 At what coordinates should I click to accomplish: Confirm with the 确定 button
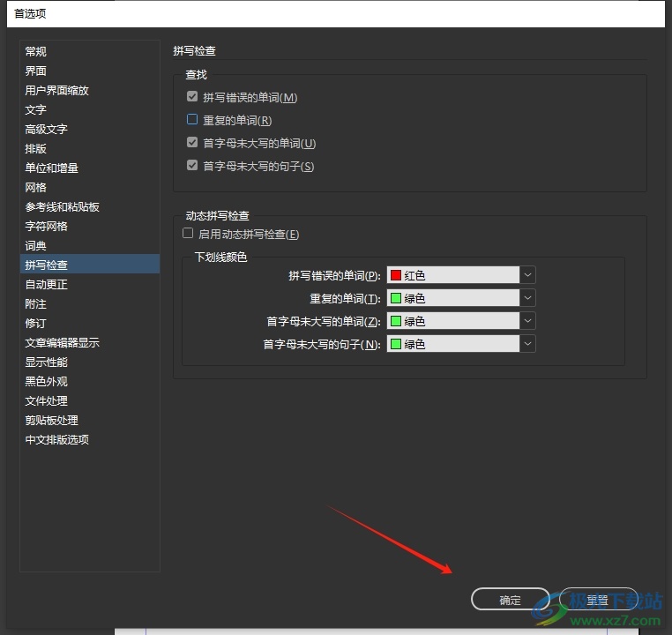510,600
